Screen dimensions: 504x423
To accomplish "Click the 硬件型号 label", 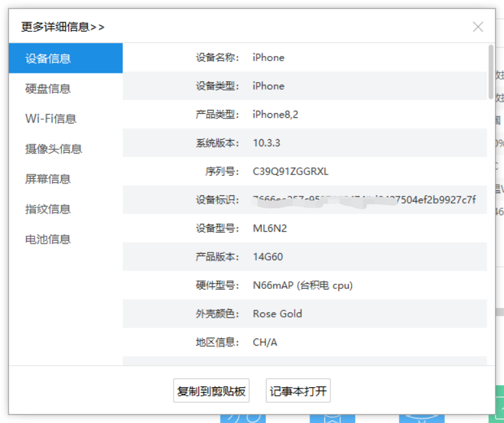I will (x=217, y=285).
